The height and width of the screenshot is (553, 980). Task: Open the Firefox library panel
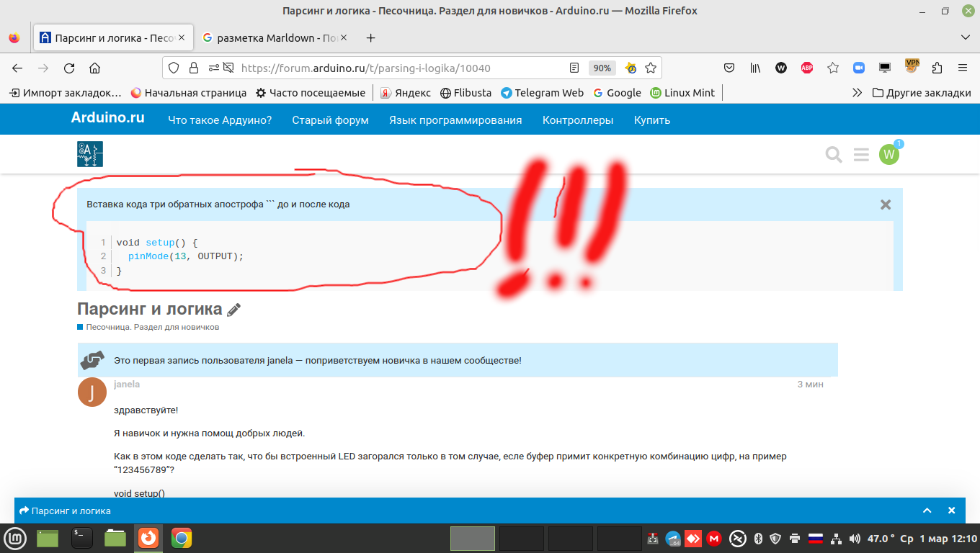(x=755, y=68)
